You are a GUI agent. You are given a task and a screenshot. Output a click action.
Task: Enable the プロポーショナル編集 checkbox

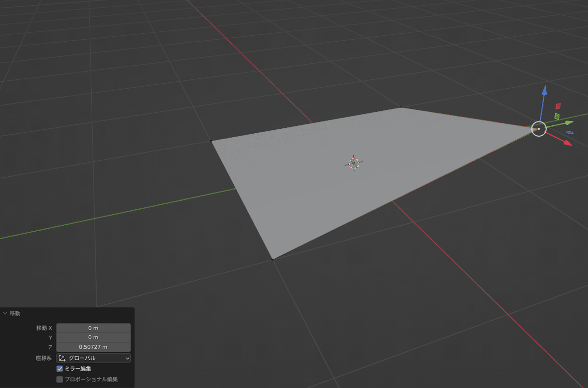tap(60, 379)
